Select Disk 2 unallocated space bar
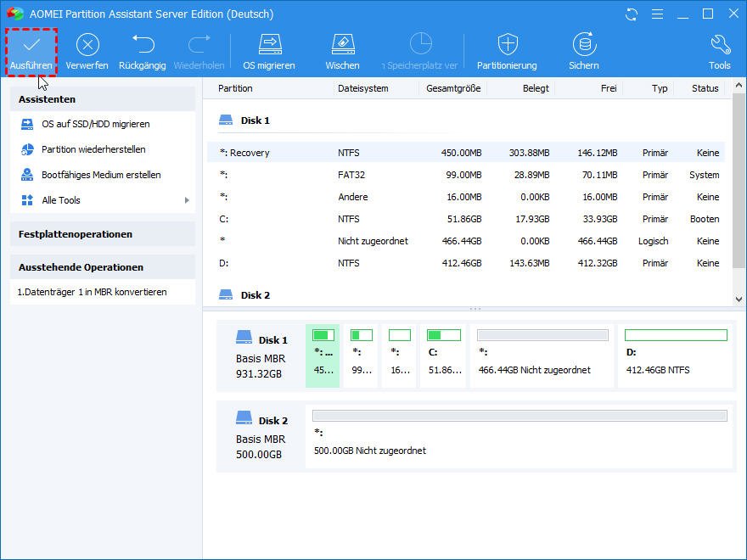The image size is (747, 560). click(x=520, y=417)
